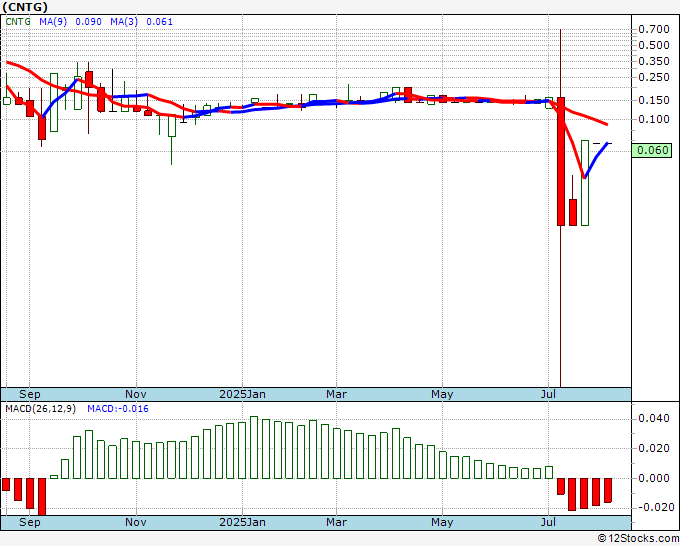The height and width of the screenshot is (546, 680).
Task: Click the MA(9) value 0.090
Action: click(88, 22)
